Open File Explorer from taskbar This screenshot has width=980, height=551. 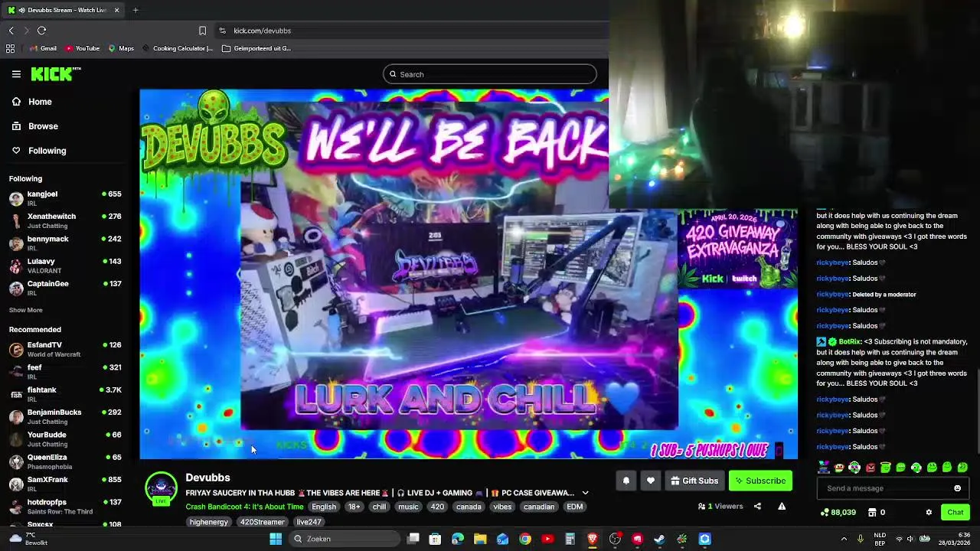coord(480,539)
